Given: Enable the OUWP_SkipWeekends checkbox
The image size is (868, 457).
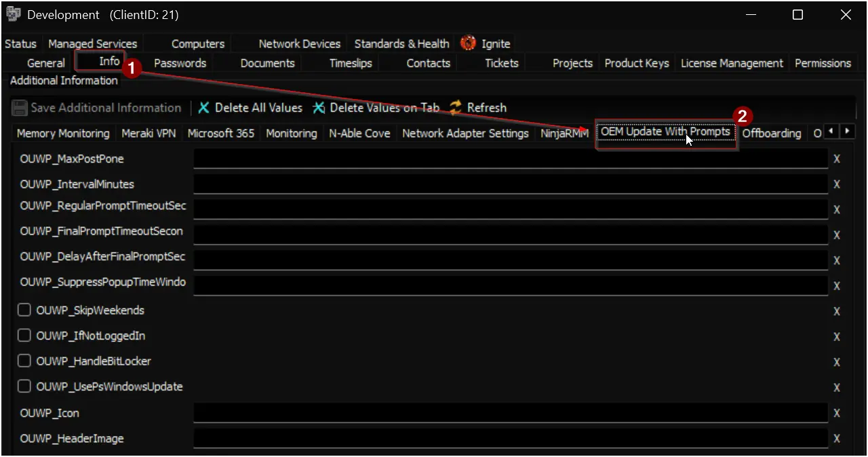Looking at the screenshot, I should [x=24, y=310].
